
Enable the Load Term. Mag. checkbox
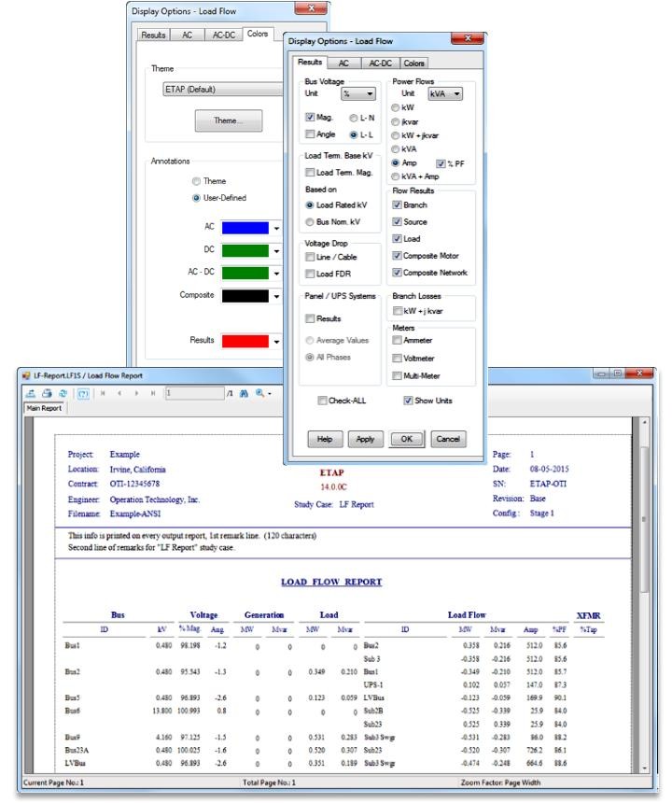pyautogui.click(x=310, y=173)
